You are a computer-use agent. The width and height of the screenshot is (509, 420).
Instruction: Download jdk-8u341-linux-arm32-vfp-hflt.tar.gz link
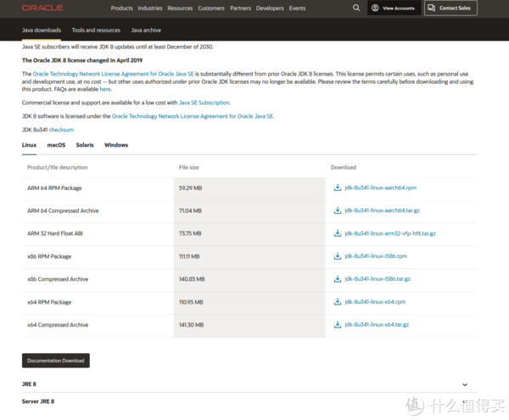click(390, 233)
